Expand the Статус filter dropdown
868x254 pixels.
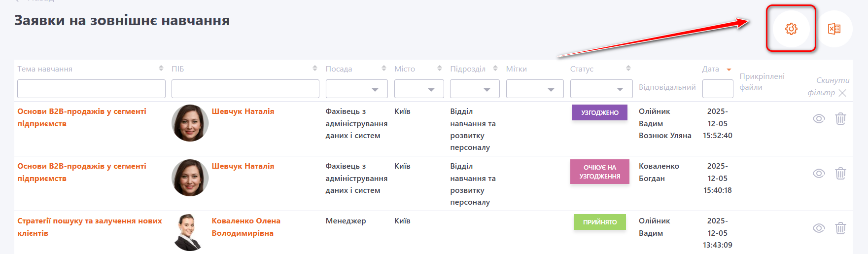click(x=601, y=89)
